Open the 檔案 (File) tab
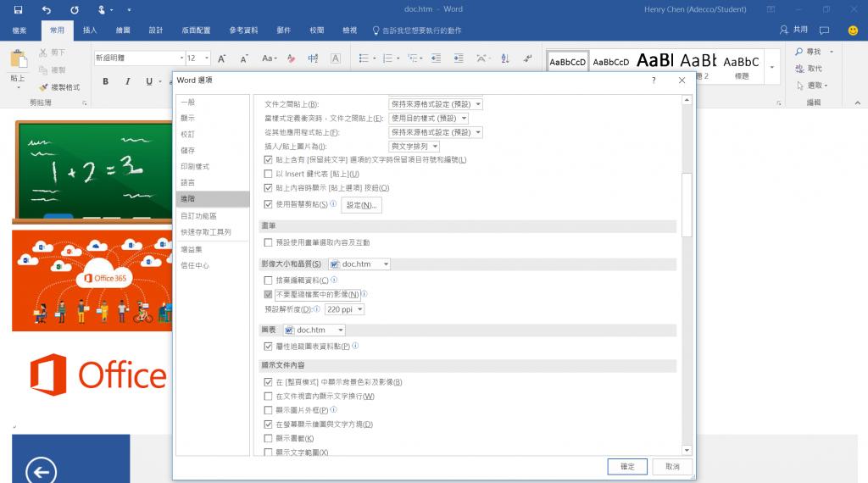 pyautogui.click(x=19, y=31)
